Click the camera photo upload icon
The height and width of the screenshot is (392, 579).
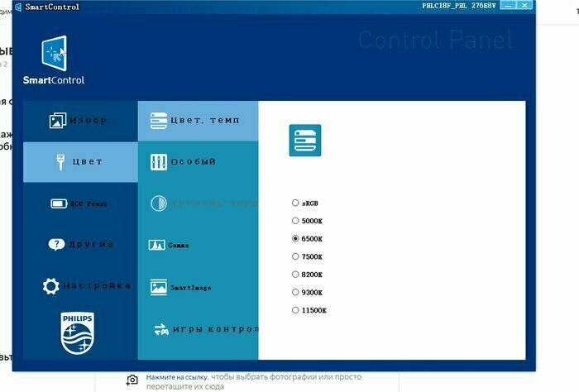point(132,380)
